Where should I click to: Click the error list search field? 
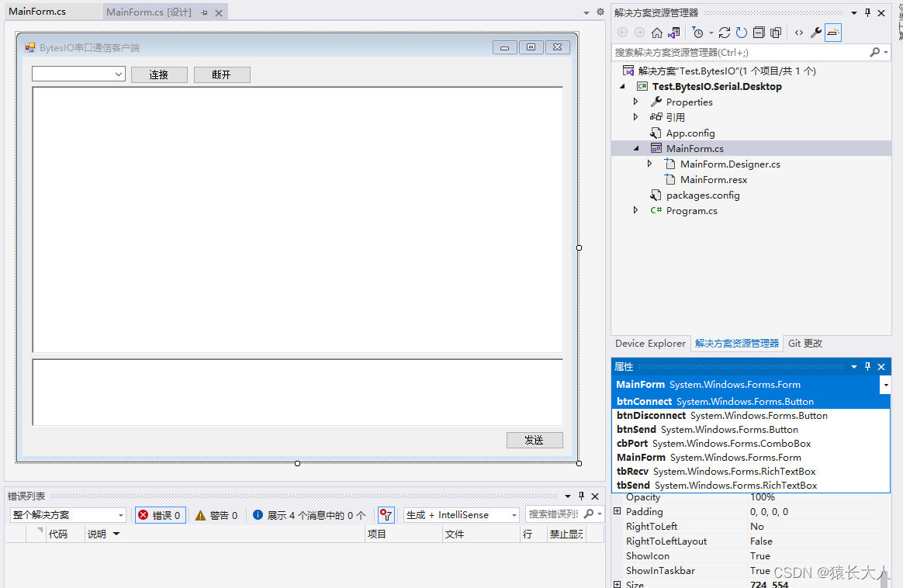coord(553,514)
